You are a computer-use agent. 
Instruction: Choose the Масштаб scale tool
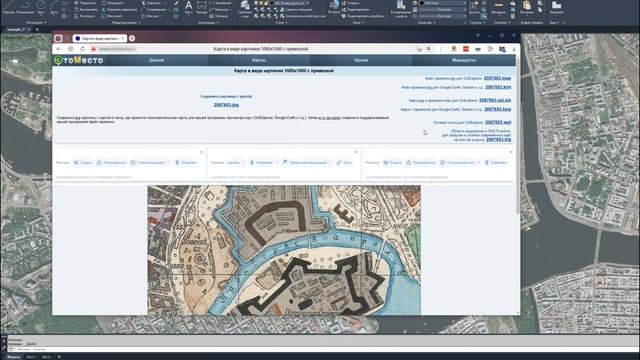pos(111,16)
